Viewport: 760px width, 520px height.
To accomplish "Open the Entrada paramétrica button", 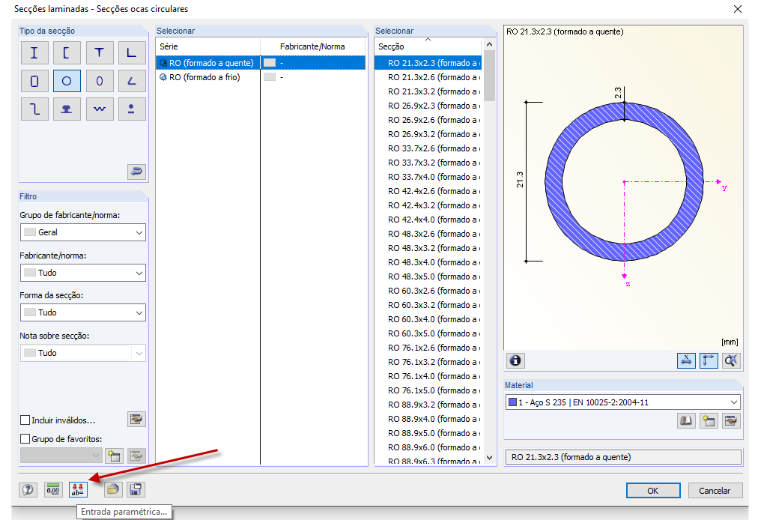I will (78, 490).
